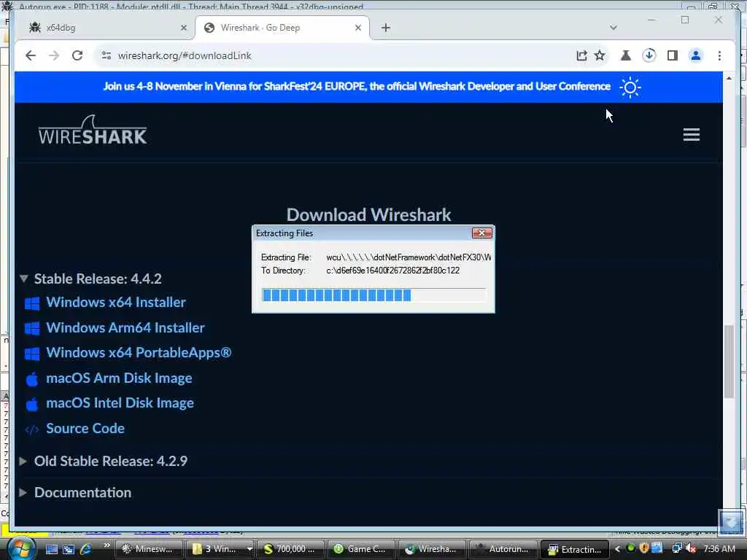Click the address bar URL field
The height and width of the screenshot is (560, 747).
[333, 55]
